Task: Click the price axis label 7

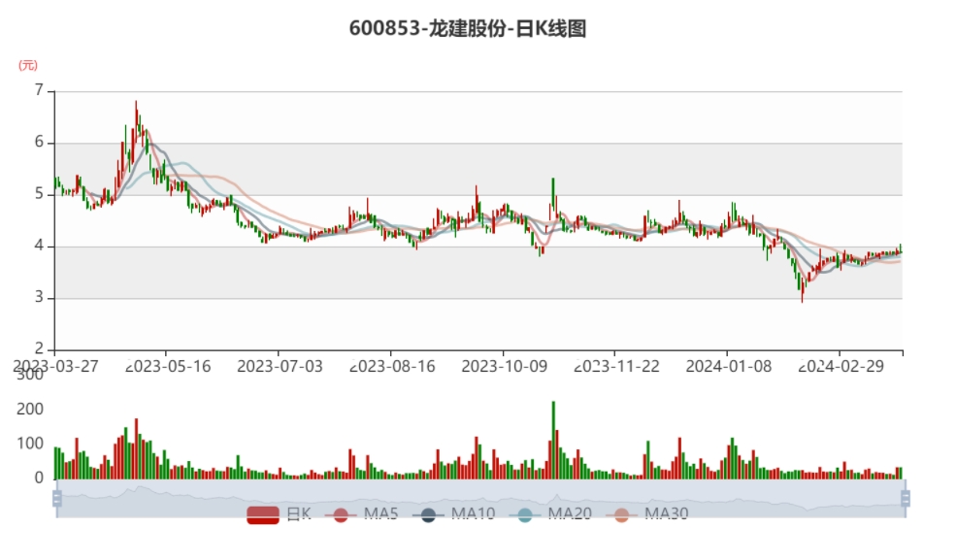Action: [40, 91]
